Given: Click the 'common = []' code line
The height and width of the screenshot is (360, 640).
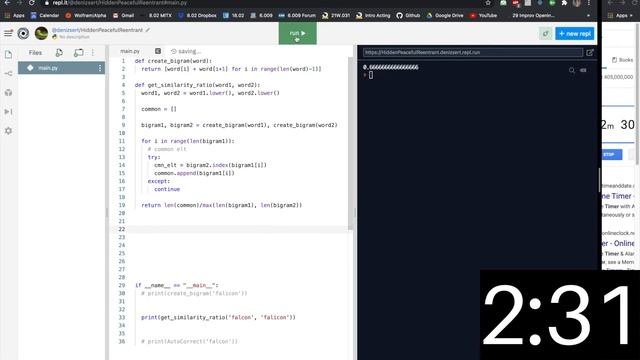Looking at the screenshot, I should click(159, 109).
